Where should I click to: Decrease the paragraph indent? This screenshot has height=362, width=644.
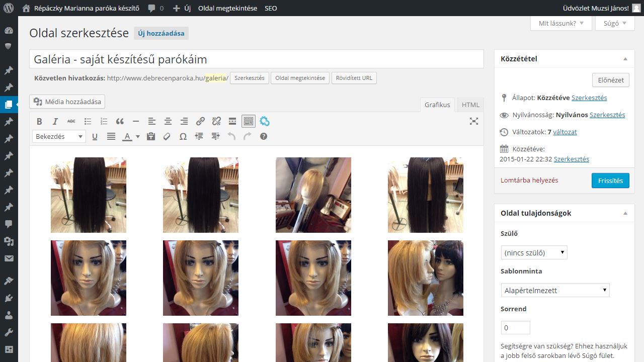[199, 136]
